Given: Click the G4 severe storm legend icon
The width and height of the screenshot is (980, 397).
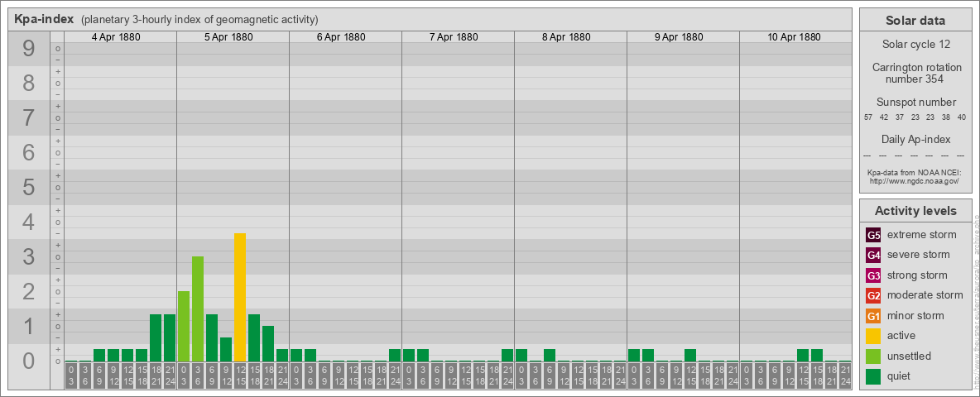Looking at the screenshot, I should (873, 256).
